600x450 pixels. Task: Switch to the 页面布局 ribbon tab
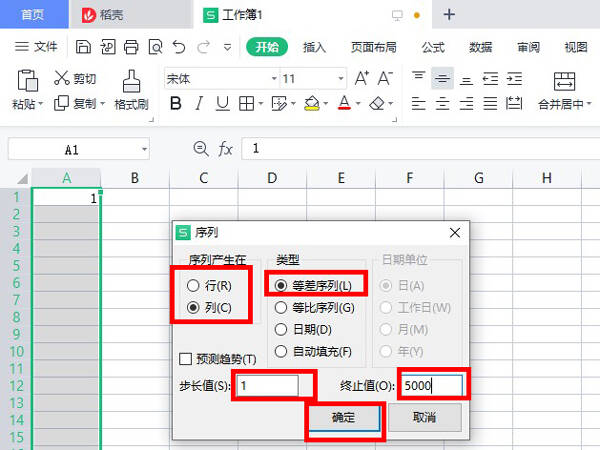coord(373,47)
